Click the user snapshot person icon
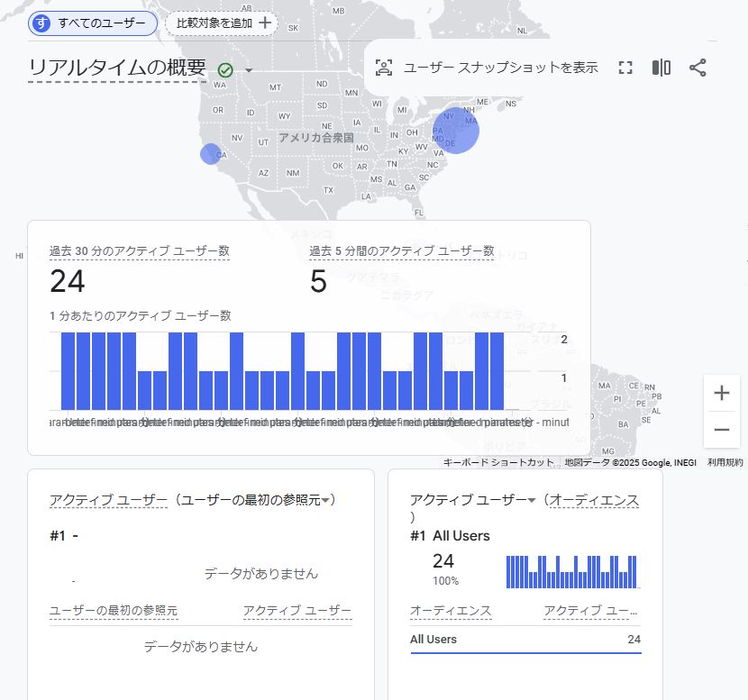The height and width of the screenshot is (700, 748). (x=384, y=68)
